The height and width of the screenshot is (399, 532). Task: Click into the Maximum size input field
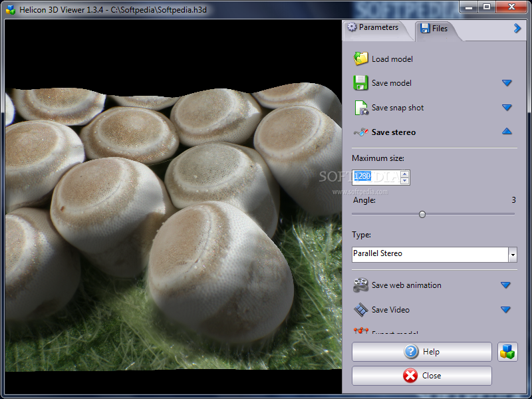(x=376, y=178)
